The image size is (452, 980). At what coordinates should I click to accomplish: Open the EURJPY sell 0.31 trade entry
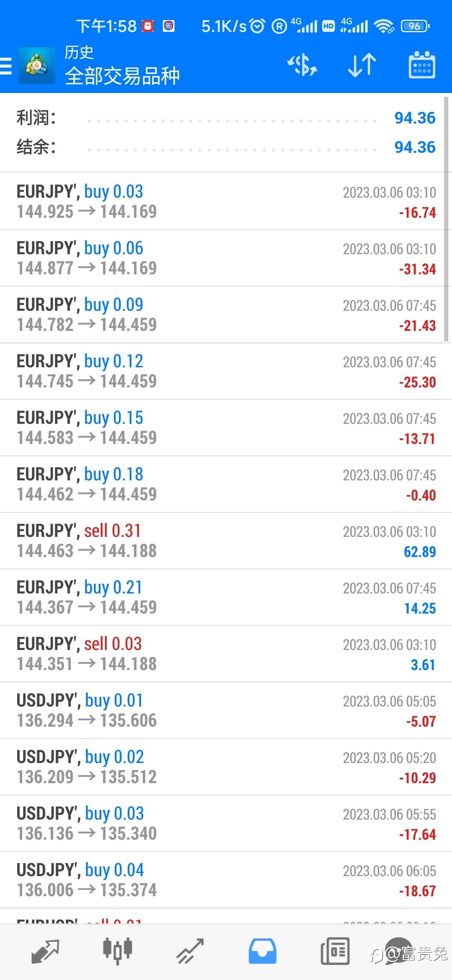(226, 541)
